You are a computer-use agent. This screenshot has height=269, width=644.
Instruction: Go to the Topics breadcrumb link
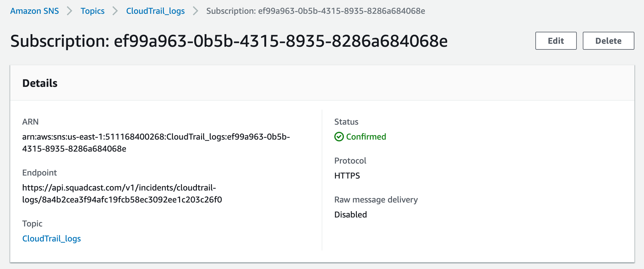tap(92, 11)
